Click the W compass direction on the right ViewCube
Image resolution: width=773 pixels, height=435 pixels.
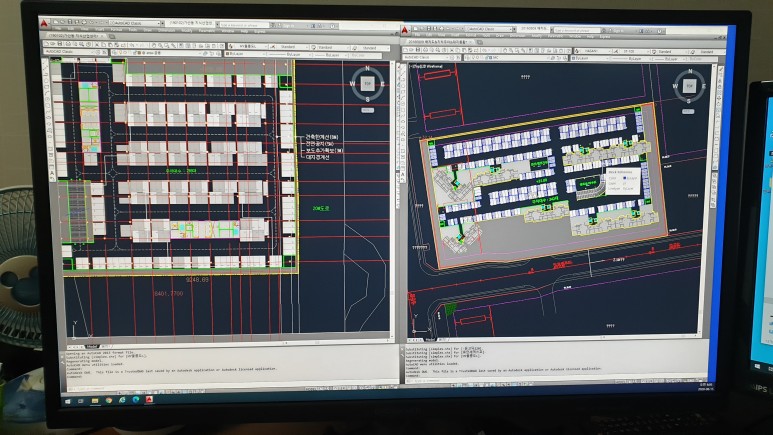tap(675, 86)
